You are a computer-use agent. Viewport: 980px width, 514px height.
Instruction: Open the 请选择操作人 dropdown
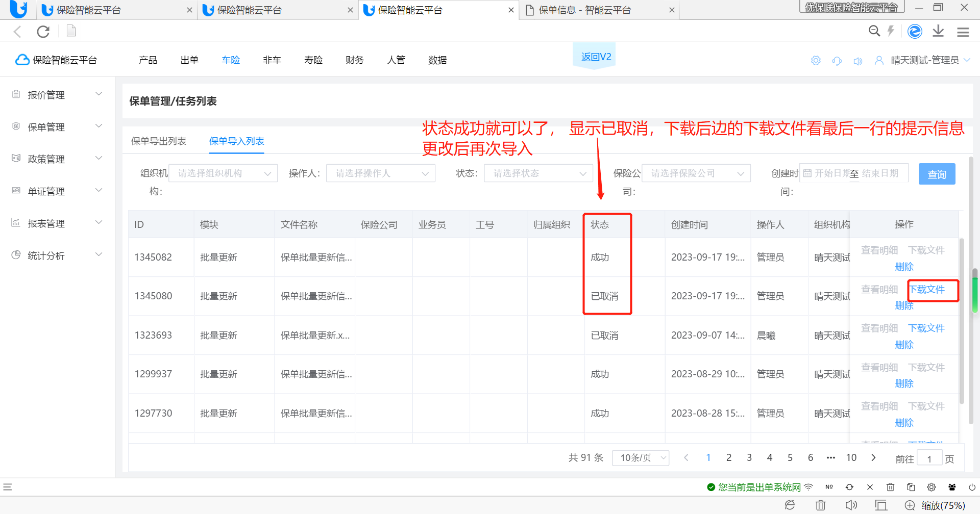(x=381, y=173)
